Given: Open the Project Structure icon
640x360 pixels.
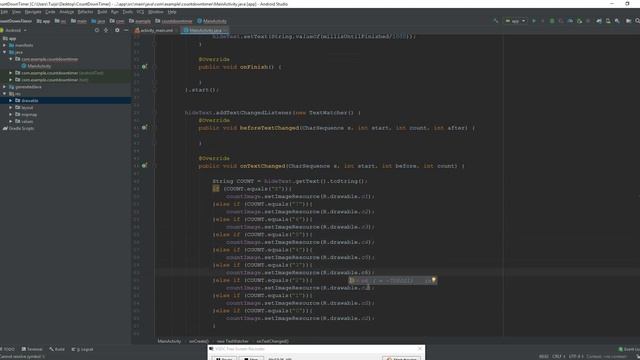Looking at the screenshot, I should [x=629, y=21].
